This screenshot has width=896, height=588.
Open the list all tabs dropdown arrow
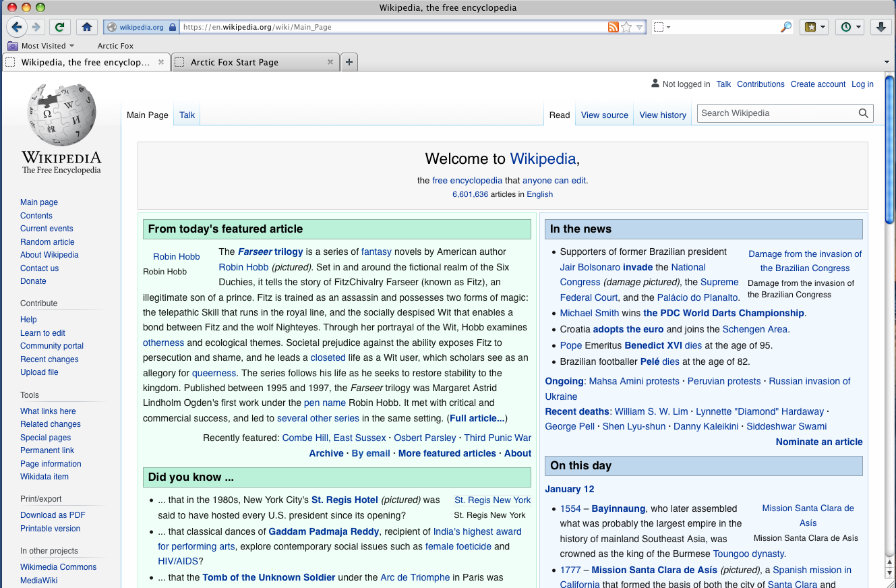(x=887, y=62)
